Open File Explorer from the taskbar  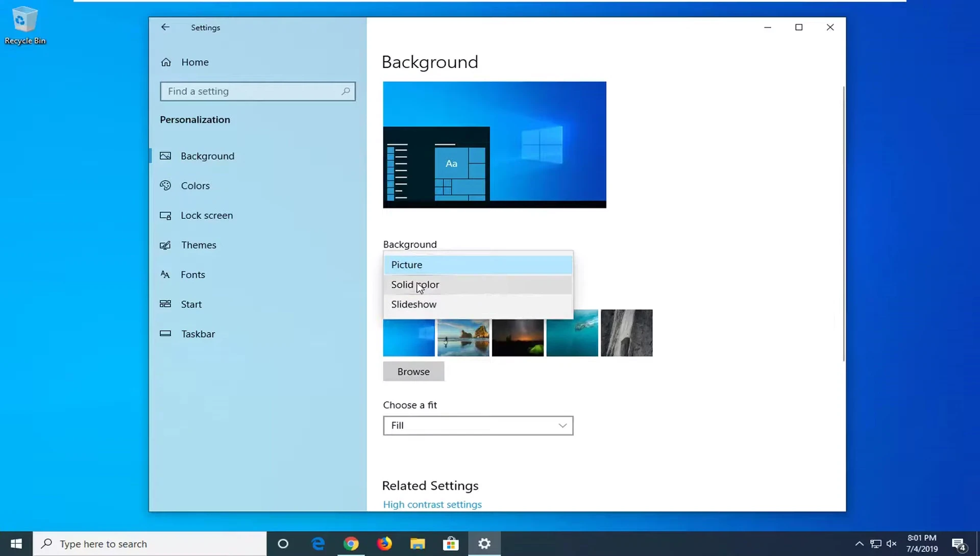coord(418,544)
